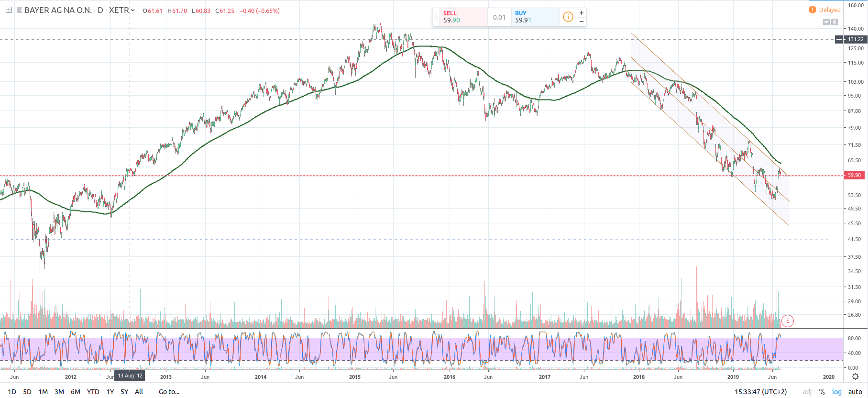Open the symbol dropdown chevron after XETR
Image resolution: width=868 pixels, height=398 pixels.
pos(132,10)
